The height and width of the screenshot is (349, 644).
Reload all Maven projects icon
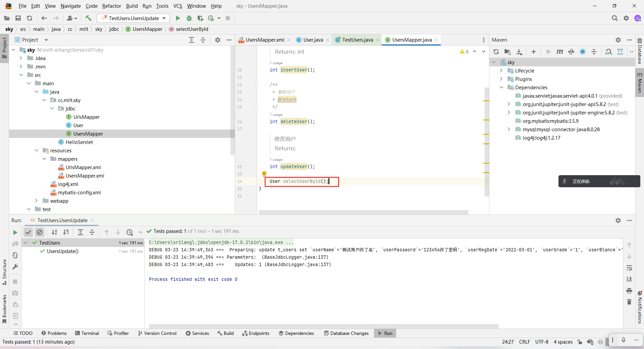point(496,52)
